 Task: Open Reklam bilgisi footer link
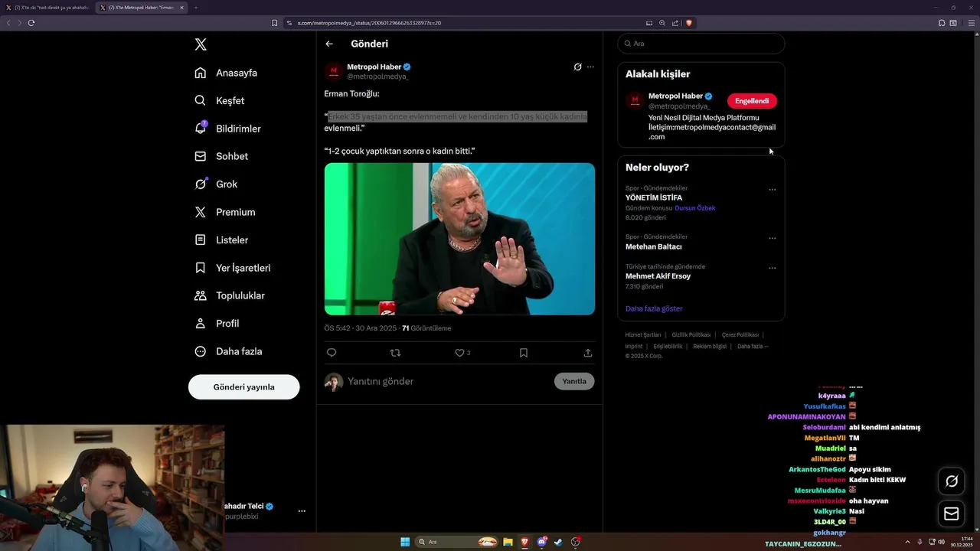coord(710,346)
